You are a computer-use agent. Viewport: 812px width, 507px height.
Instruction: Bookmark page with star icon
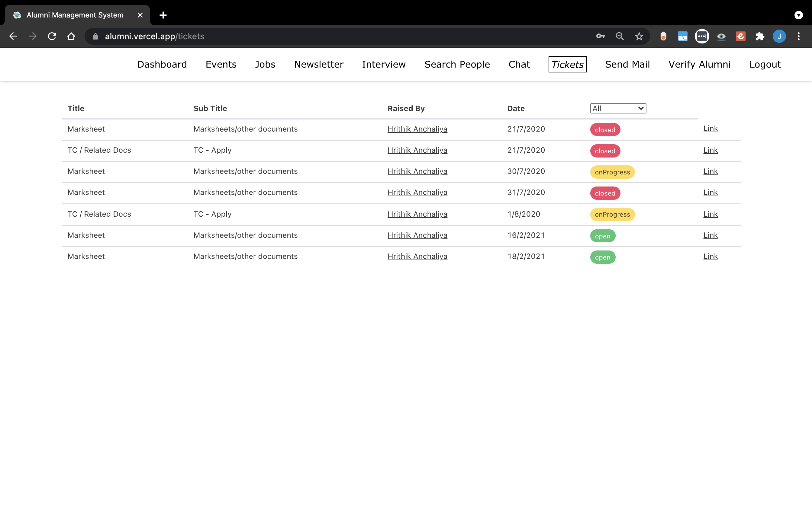click(x=639, y=36)
